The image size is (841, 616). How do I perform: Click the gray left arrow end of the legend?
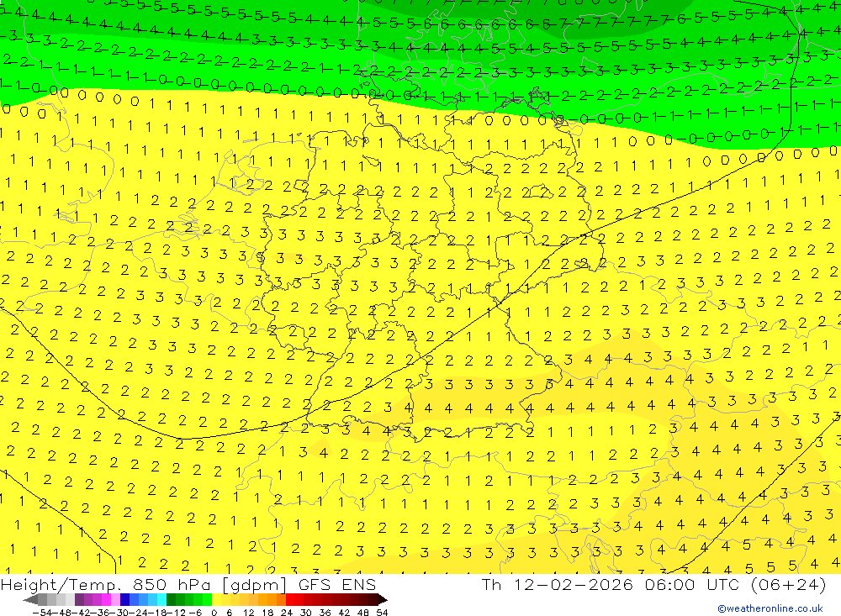pos(30,599)
